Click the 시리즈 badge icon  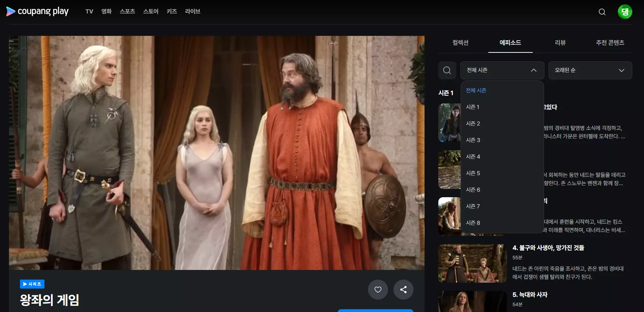point(32,284)
